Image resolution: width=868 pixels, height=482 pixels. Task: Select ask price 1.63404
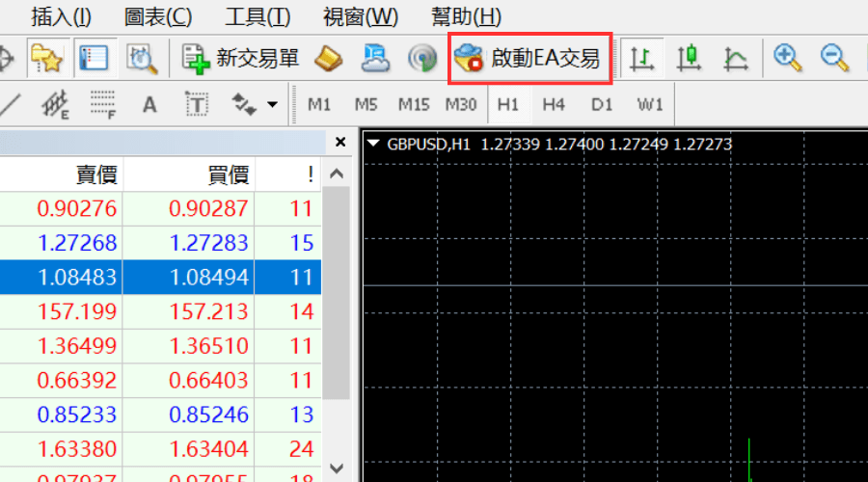click(x=208, y=449)
